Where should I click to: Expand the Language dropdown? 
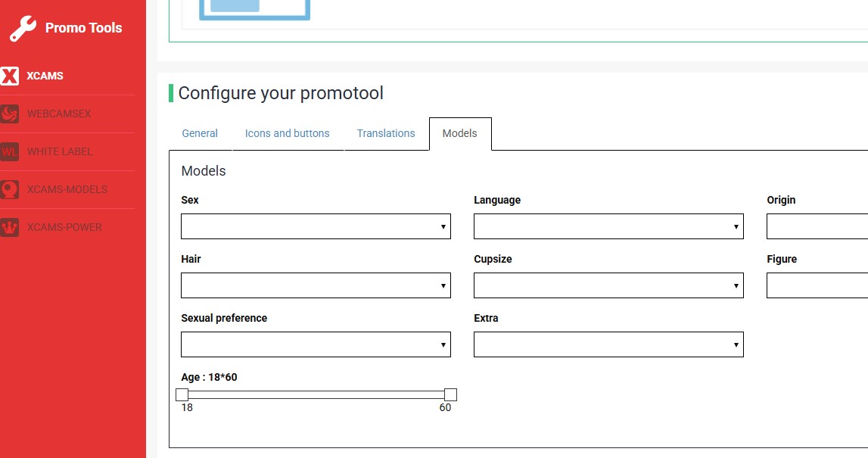pyautogui.click(x=608, y=226)
